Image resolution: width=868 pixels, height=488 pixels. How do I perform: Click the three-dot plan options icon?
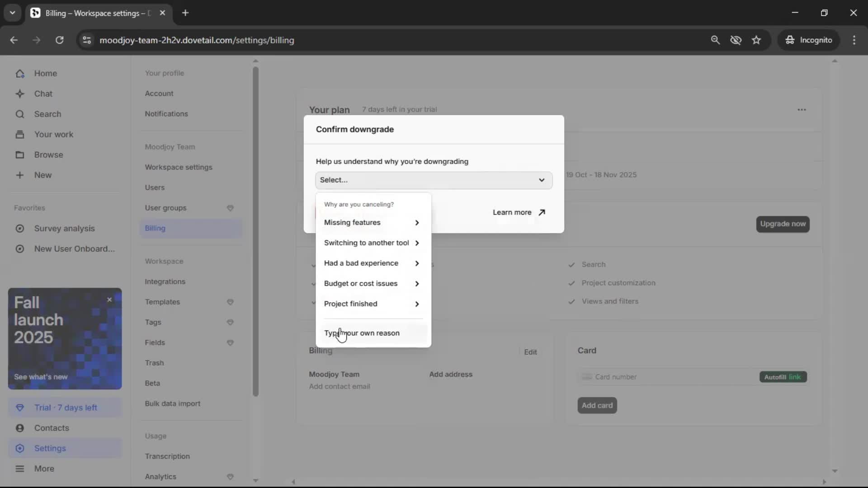[x=802, y=110]
